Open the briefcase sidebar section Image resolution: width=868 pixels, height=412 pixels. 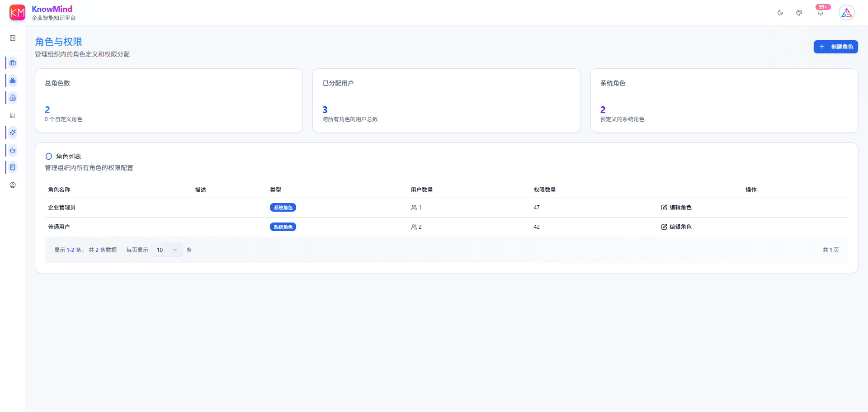(x=13, y=63)
